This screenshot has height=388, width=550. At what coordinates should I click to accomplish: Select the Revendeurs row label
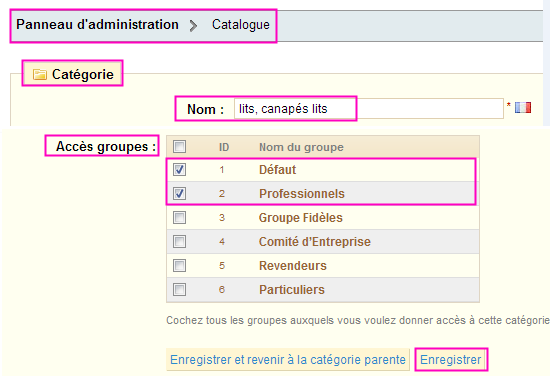tap(293, 266)
